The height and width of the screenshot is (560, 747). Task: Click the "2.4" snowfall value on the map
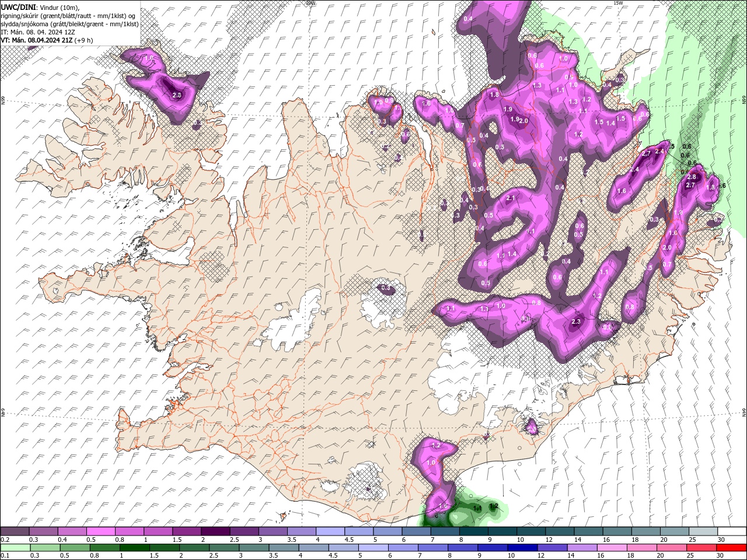(660, 151)
